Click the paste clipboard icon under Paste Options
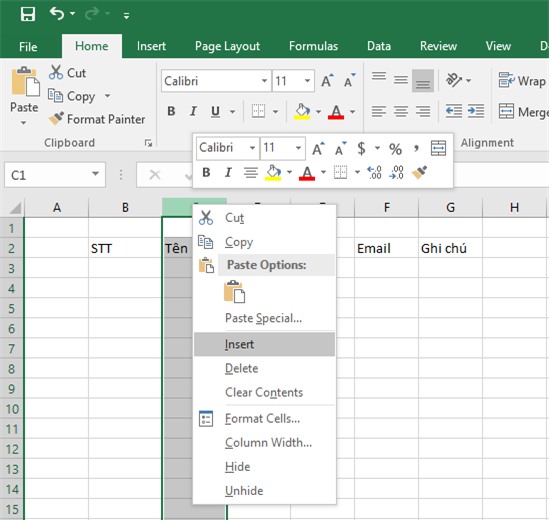The image size is (549, 520). [234, 291]
